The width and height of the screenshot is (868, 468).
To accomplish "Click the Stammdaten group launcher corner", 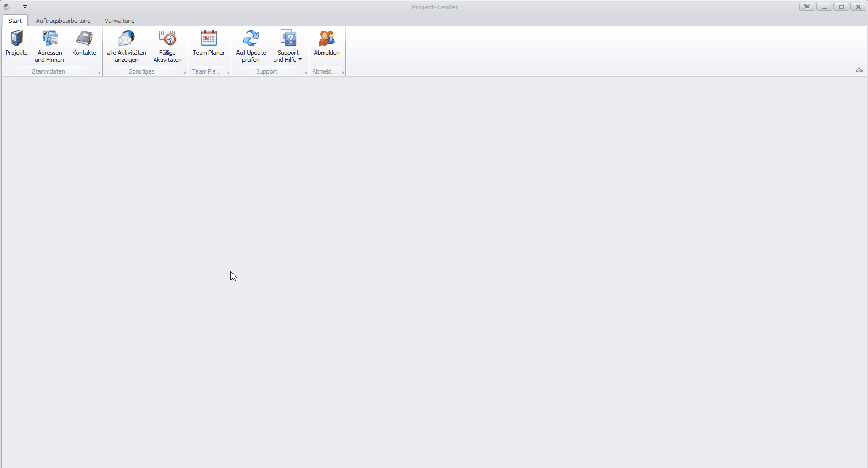I will click(99, 72).
